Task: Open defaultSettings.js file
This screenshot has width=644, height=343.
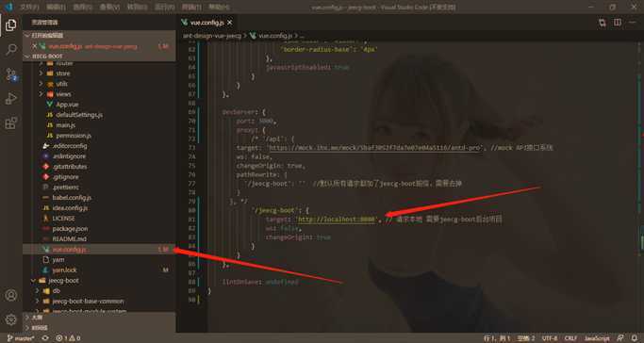Action: (x=79, y=115)
